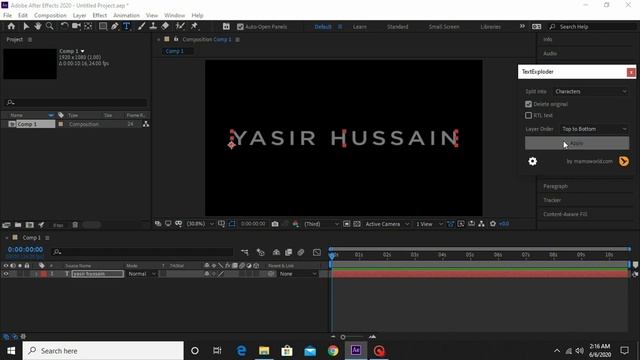Select the Pen tool
Screen dimensions: 640x360
[115, 26]
